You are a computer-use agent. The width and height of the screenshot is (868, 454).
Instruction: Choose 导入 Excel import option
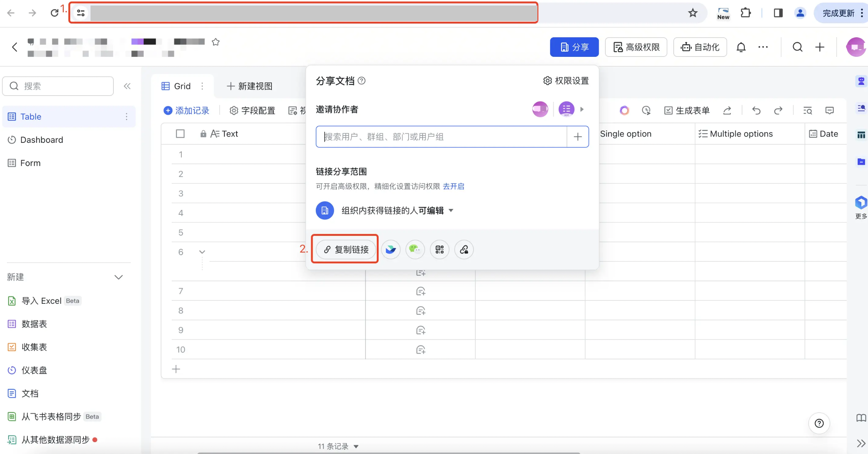(44, 301)
